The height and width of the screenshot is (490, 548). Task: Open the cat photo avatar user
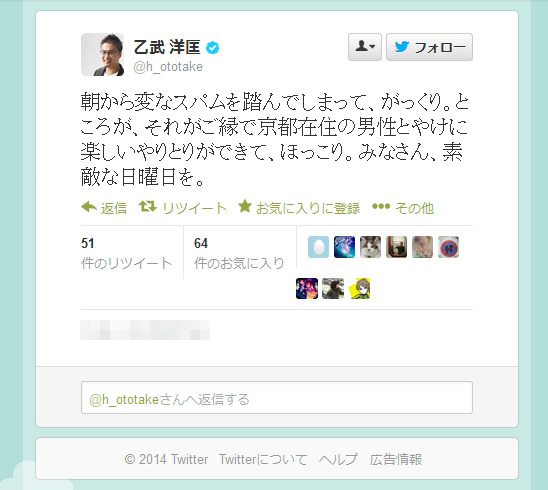(x=370, y=247)
